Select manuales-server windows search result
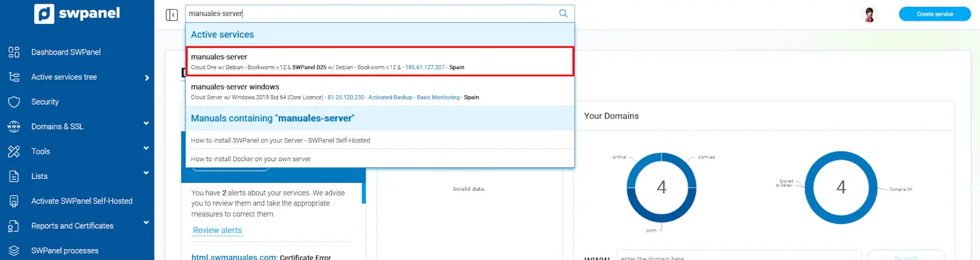980x260 pixels. [380, 91]
